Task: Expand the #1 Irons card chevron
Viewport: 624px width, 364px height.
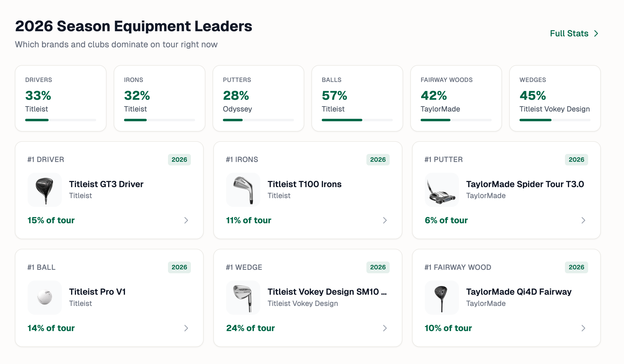Action: pyautogui.click(x=385, y=220)
